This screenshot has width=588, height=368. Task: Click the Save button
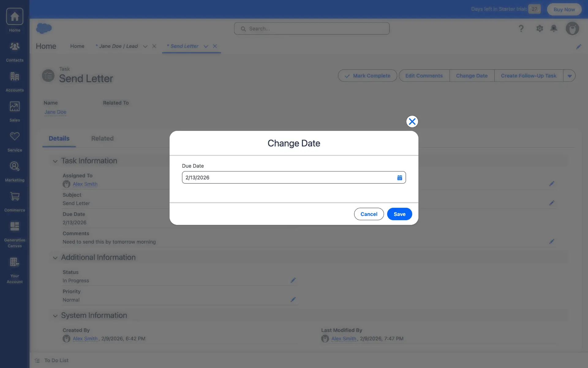[399, 214]
